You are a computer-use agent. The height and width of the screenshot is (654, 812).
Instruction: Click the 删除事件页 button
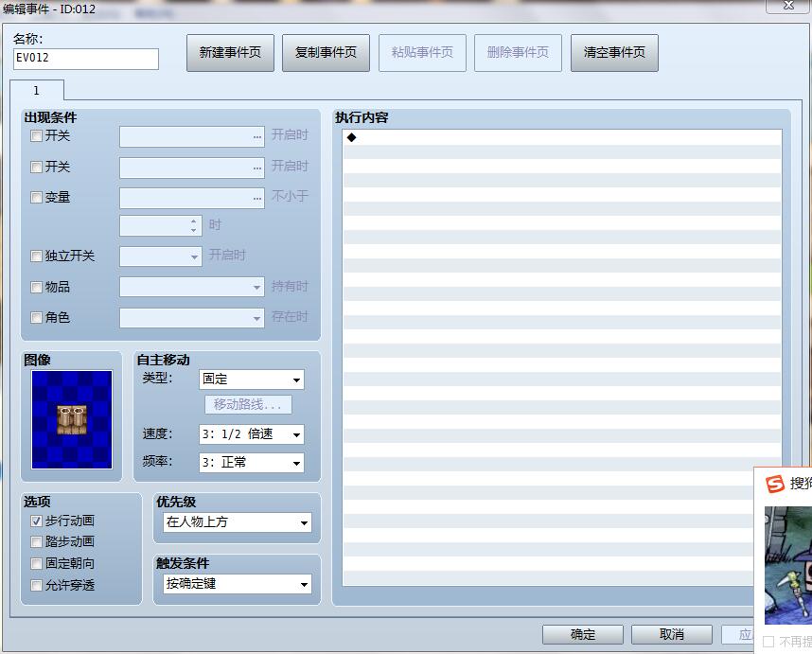(518, 53)
